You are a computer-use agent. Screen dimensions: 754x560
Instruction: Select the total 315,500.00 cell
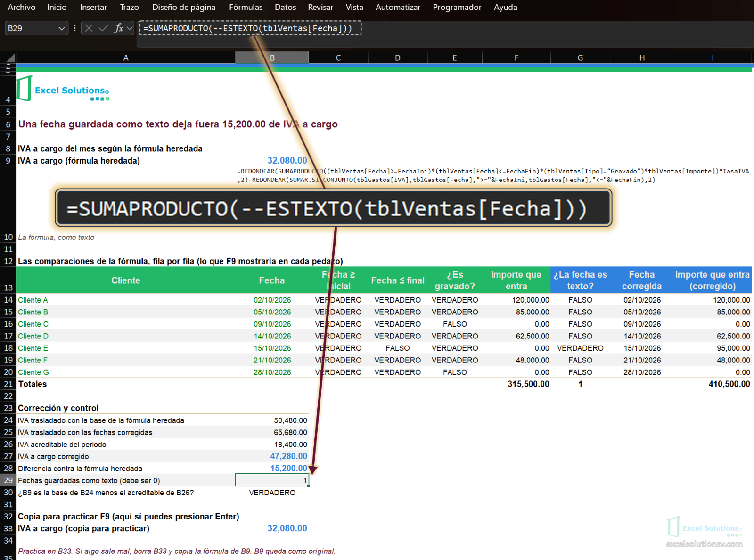(516, 384)
